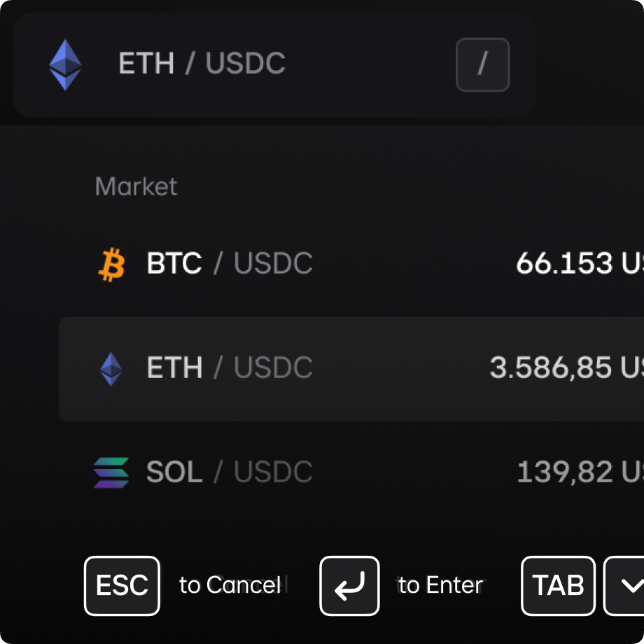
Task: Click the TAB key badge
Action: (x=558, y=586)
